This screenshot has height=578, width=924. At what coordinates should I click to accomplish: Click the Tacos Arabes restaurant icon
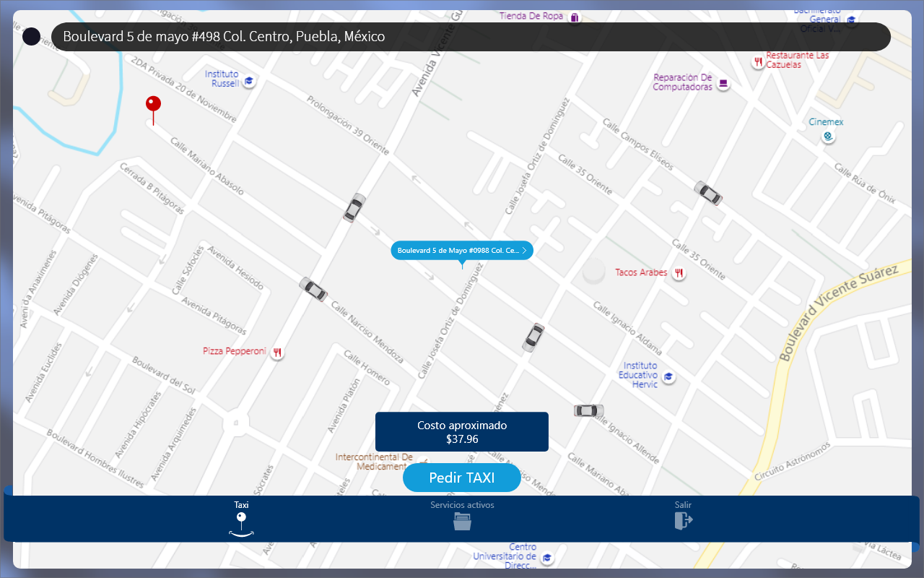point(679,273)
